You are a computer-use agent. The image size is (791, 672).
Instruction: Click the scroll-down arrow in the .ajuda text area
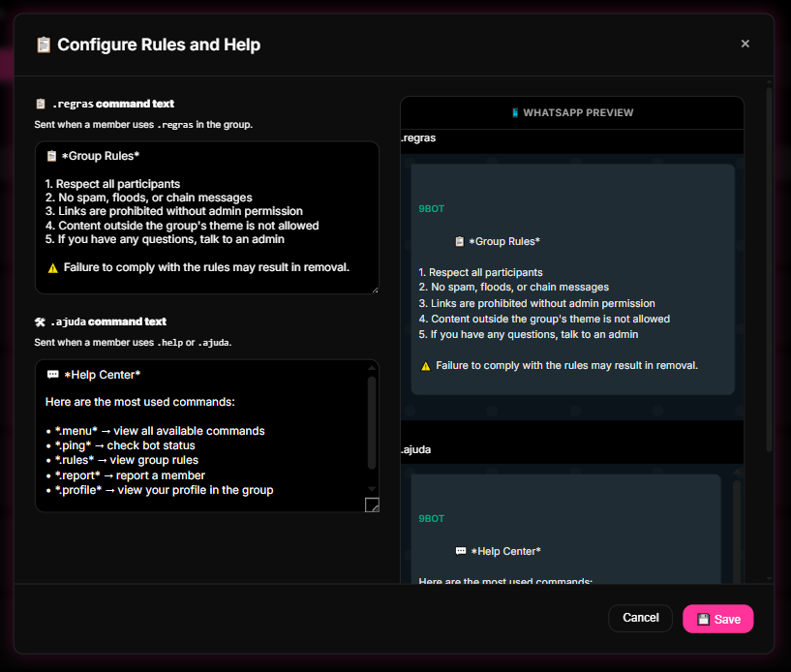(372, 489)
